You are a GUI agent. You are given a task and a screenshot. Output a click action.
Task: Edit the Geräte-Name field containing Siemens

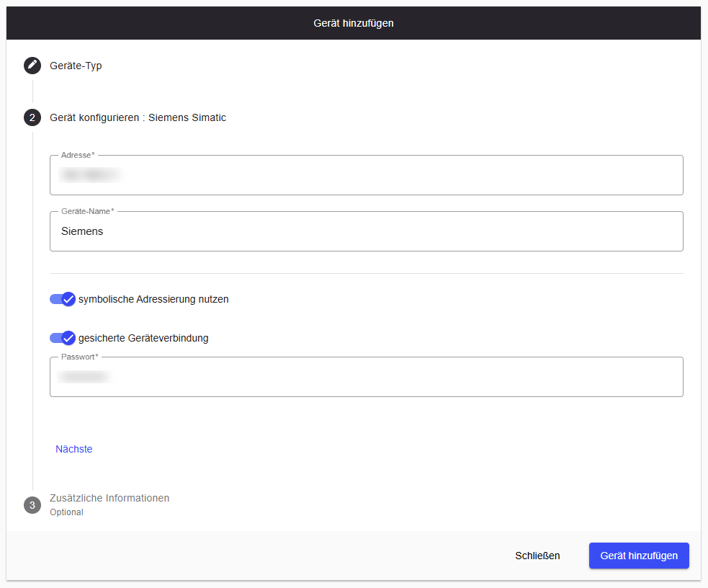[366, 231]
